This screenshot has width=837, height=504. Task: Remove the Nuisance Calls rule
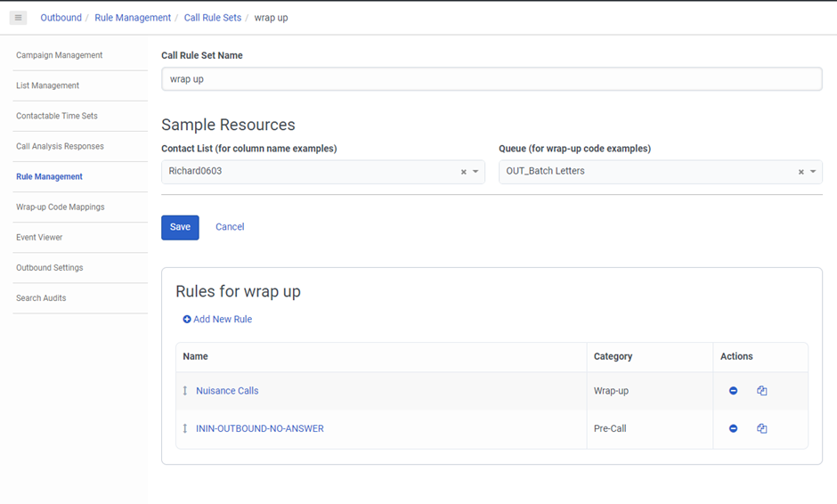733,391
